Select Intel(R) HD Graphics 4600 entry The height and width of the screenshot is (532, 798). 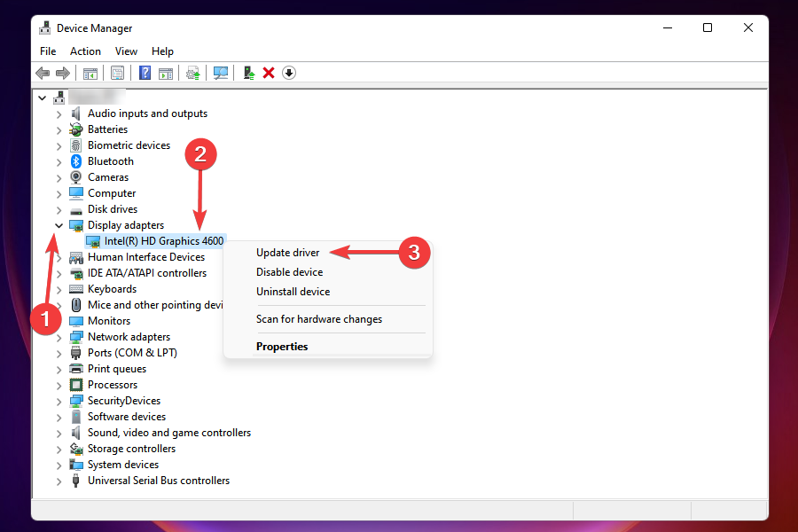point(164,241)
